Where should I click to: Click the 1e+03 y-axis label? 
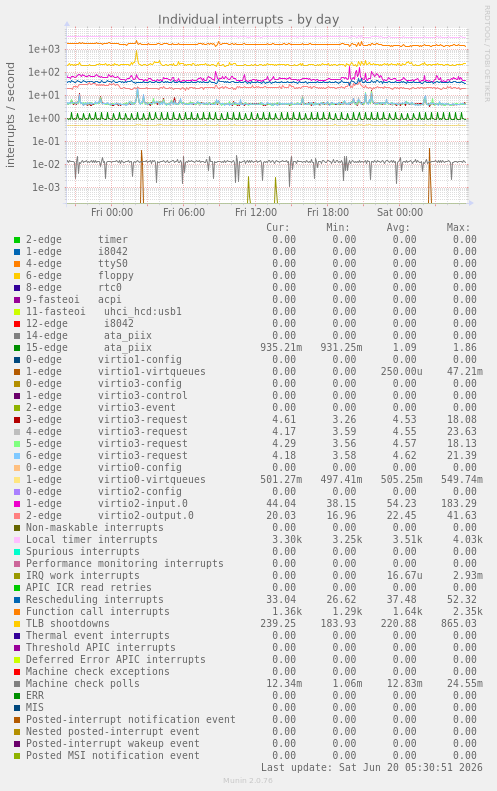[44, 49]
